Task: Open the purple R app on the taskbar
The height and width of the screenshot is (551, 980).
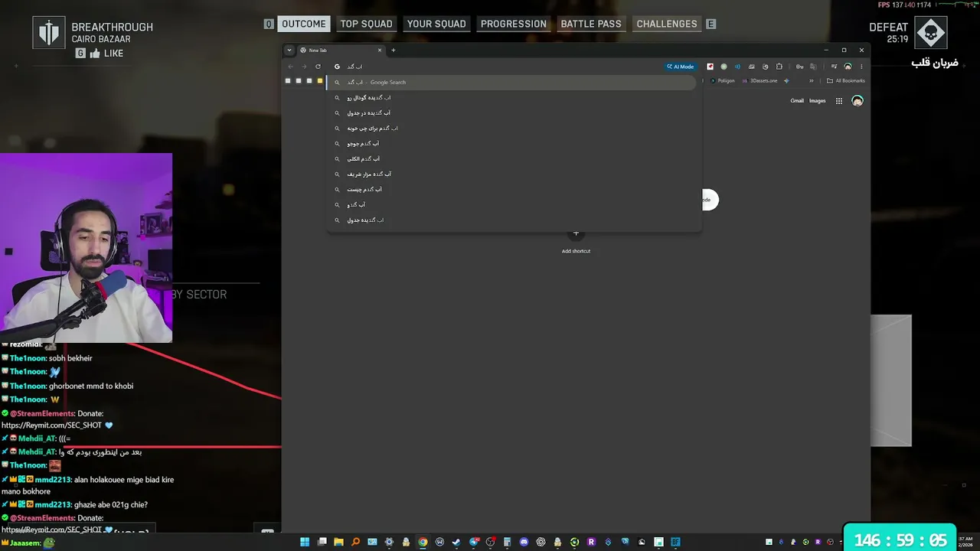Action: pos(591,543)
